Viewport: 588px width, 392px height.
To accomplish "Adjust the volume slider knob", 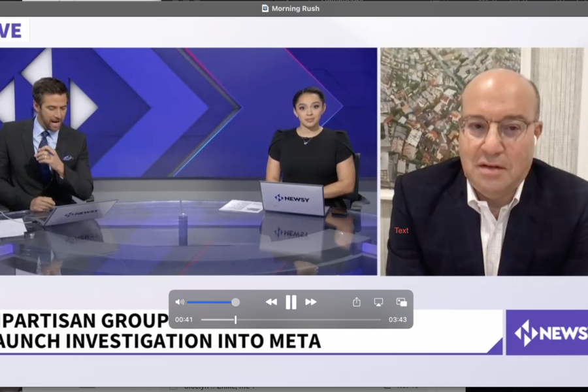I will coord(235,302).
